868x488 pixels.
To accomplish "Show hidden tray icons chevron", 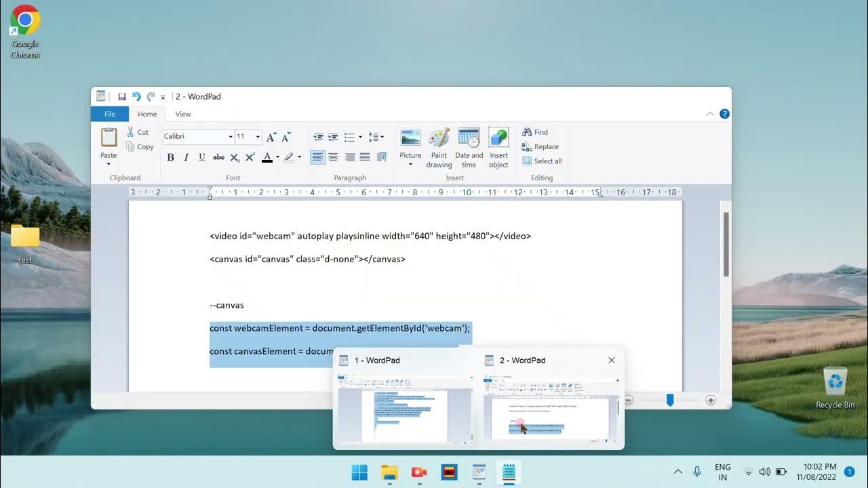I will click(x=677, y=472).
